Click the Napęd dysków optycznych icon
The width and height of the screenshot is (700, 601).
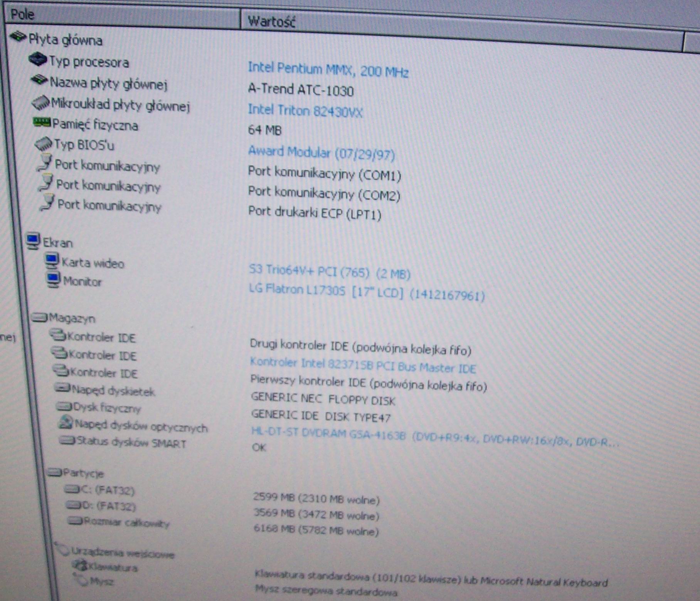(66, 423)
